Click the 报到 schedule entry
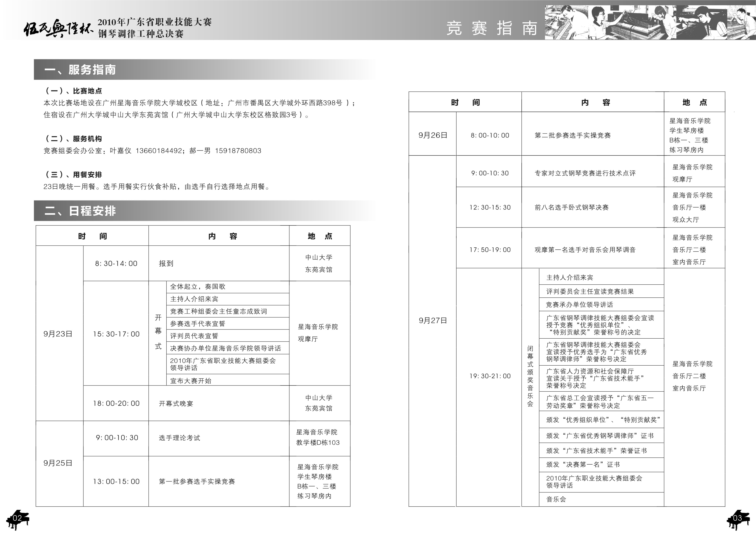This screenshot has width=756, height=535. pyautogui.click(x=166, y=264)
